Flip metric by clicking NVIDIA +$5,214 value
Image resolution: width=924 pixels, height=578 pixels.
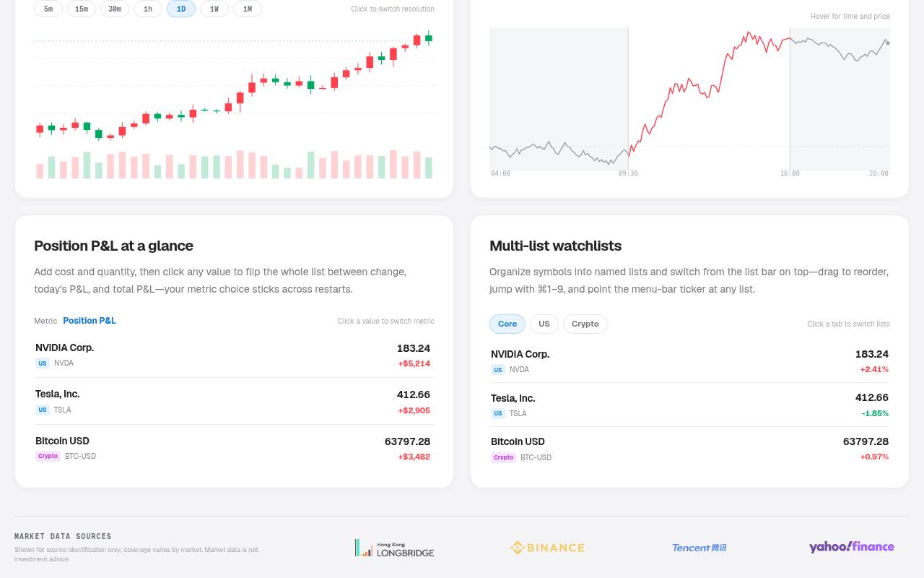pyautogui.click(x=414, y=363)
